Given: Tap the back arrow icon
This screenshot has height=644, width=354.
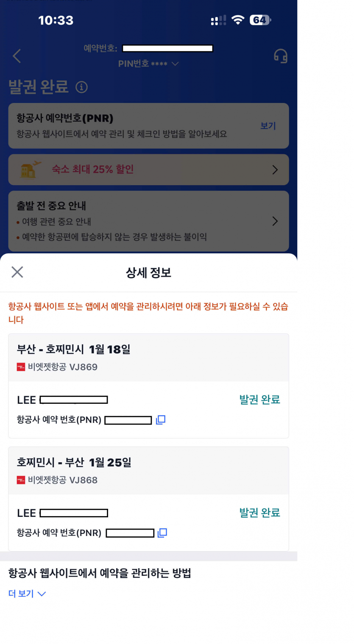Looking at the screenshot, I should tap(17, 56).
